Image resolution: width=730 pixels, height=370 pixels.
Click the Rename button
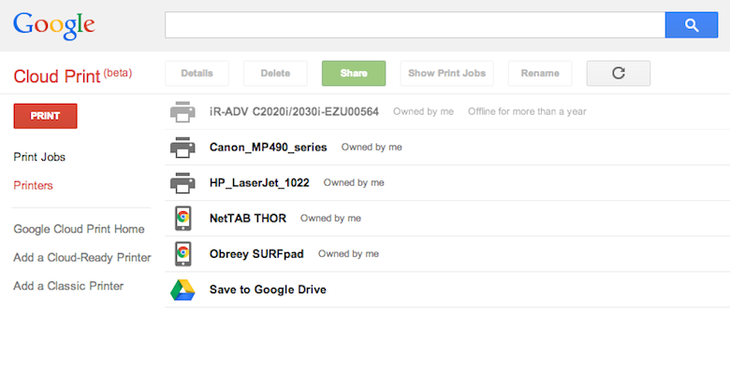click(x=540, y=73)
